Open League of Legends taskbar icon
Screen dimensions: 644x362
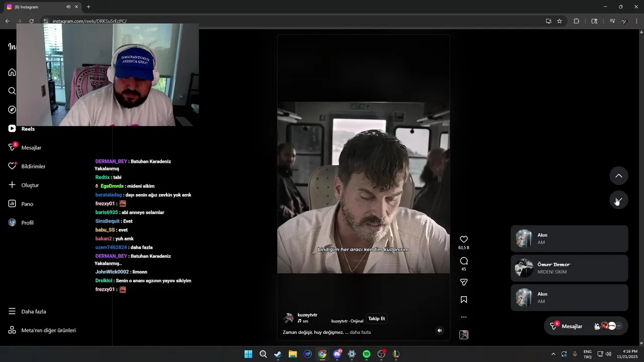tap(396, 354)
